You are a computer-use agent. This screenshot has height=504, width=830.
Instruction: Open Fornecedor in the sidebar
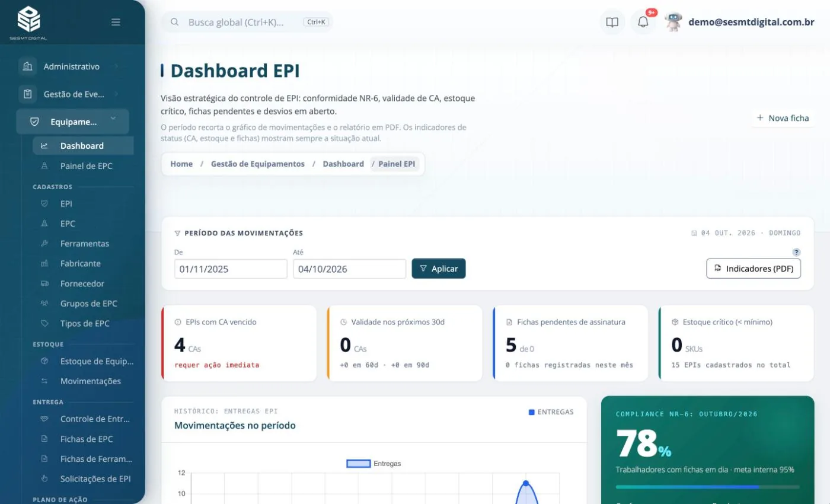click(x=83, y=284)
